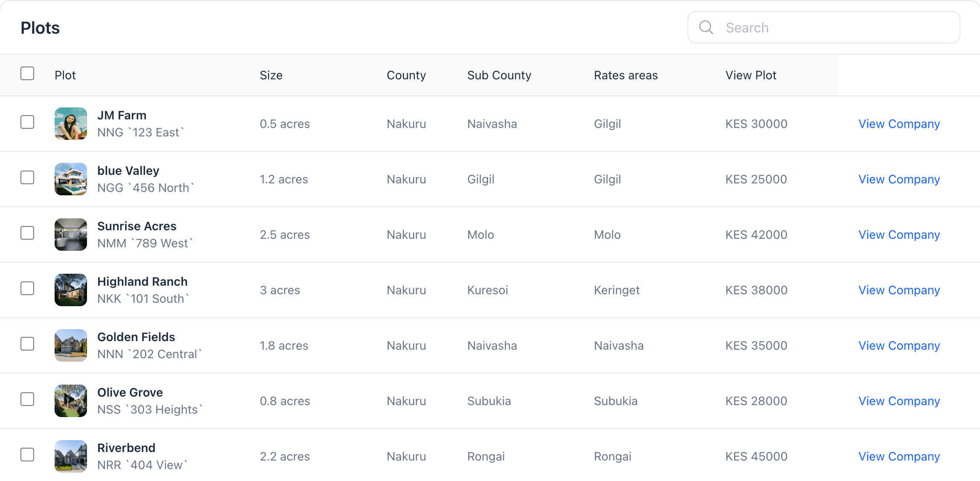Click the Sub County column header
Image resolution: width=980 pixels, height=481 pixels.
tap(499, 75)
